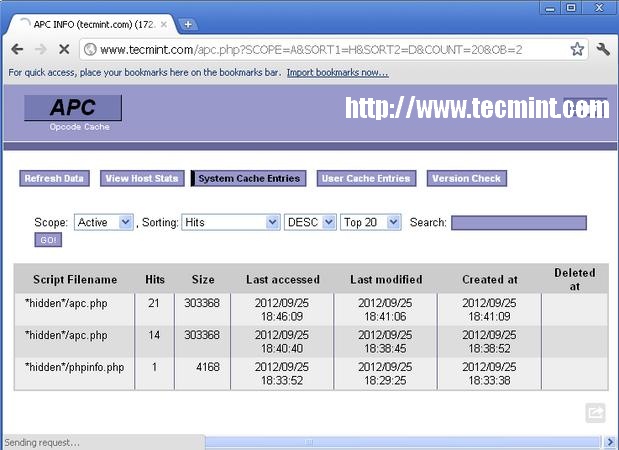Screen dimensions: 619x450
Task: Click into the Search text field
Action: pyautogui.click(x=518, y=222)
